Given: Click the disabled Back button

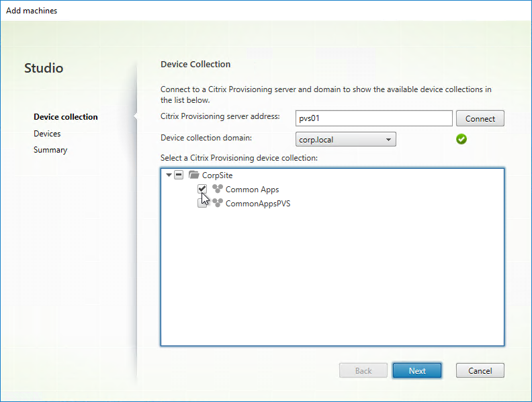Looking at the screenshot, I should [x=363, y=371].
